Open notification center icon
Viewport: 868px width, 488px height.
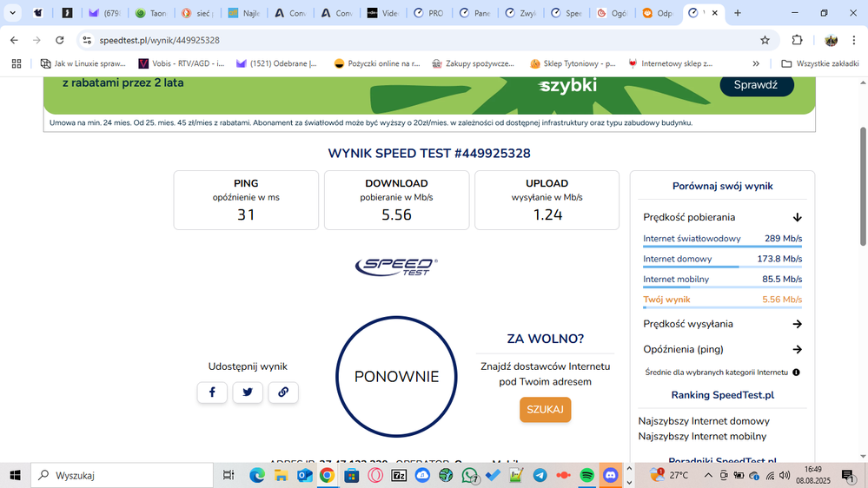click(x=847, y=475)
